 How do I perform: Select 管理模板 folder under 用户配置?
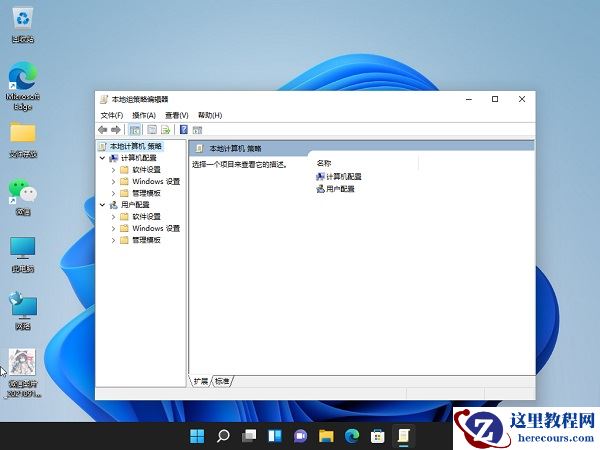146,240
